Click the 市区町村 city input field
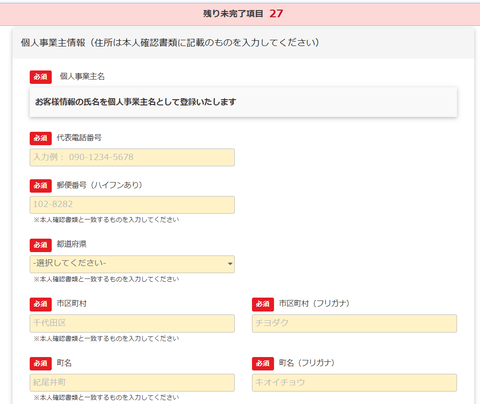480x404 pixels. [132, 323]
